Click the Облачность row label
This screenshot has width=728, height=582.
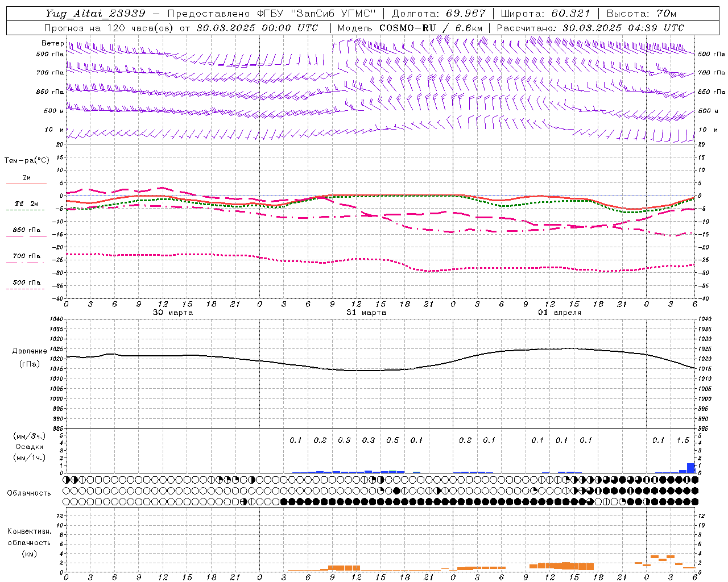[29, 493]
